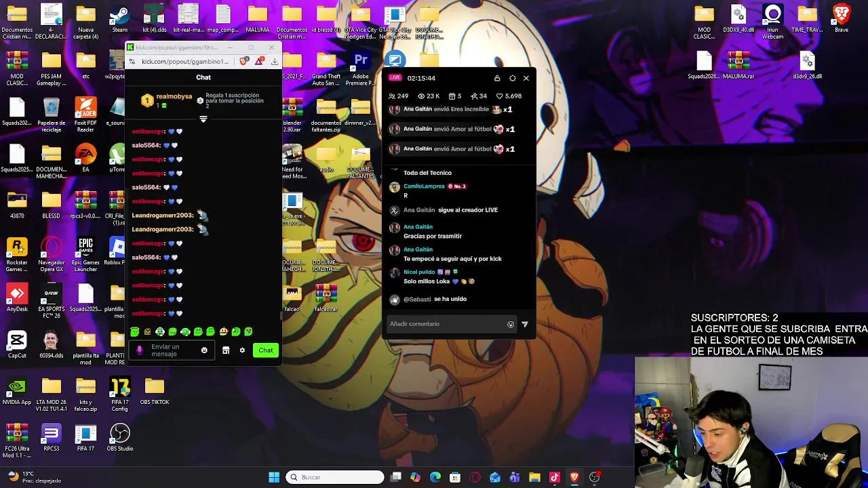Screen dimensions: 868x488
Task: Click the green Chat send button
Action: point(265,350)
